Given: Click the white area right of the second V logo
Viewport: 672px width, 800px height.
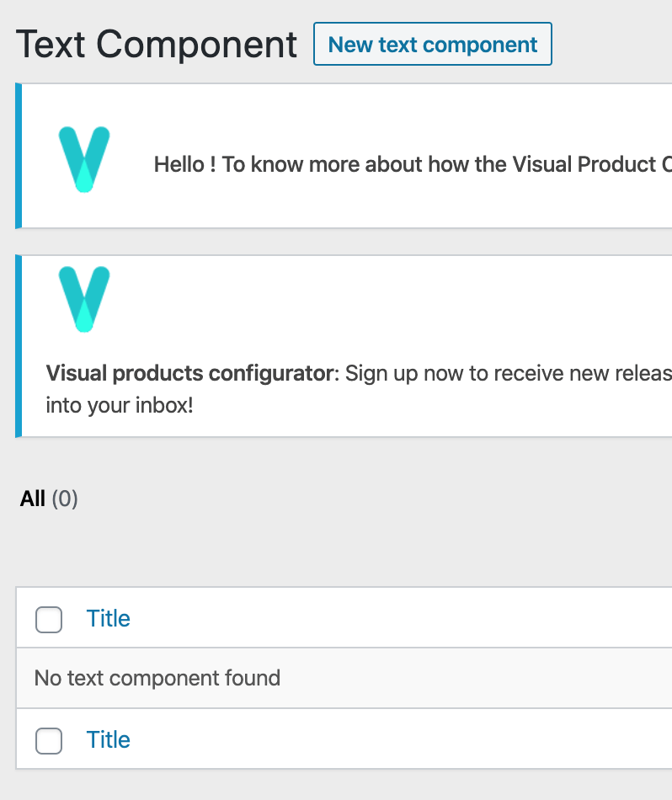Looking at the screenshot, I should pos(391,299).
